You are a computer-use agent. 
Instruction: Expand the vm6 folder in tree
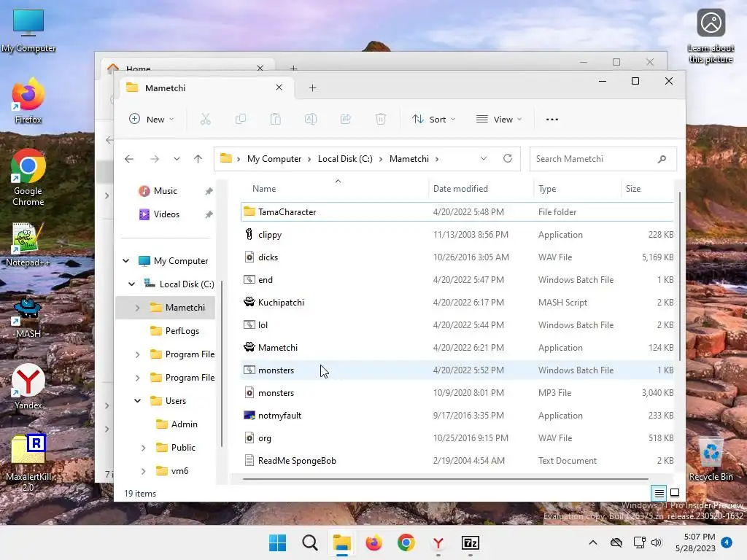pos(144,472)
